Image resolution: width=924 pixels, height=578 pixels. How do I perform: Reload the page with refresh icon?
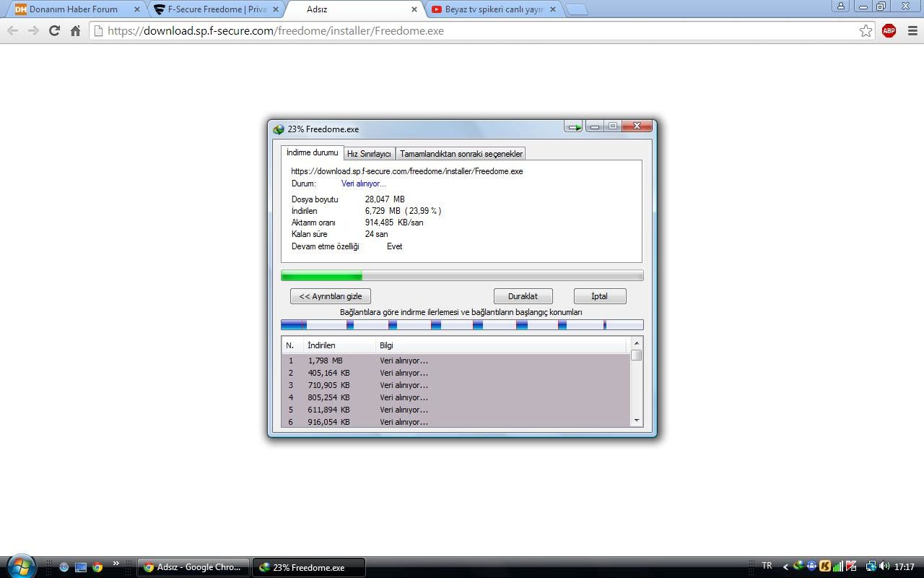point(54,30)
